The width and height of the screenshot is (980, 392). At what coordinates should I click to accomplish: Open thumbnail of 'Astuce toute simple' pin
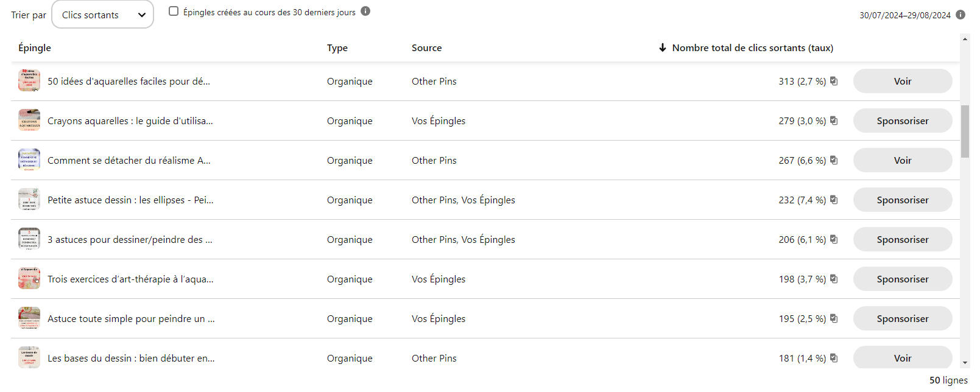pyautogui.click(x=29, y=318)
